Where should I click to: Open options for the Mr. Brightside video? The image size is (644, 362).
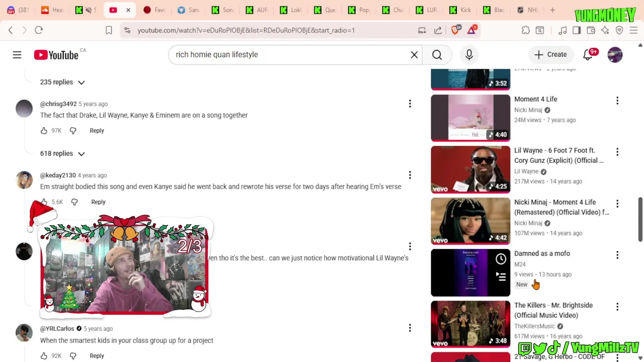point(617,307)
